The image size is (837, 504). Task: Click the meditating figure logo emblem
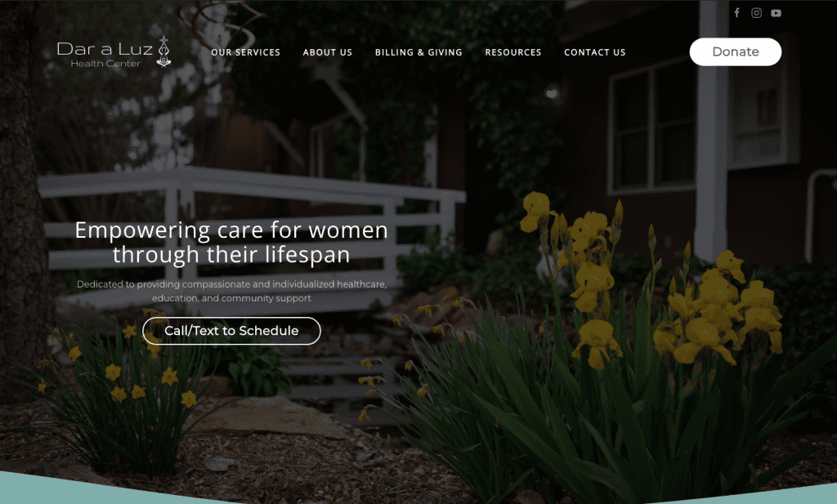click(163, 51)
